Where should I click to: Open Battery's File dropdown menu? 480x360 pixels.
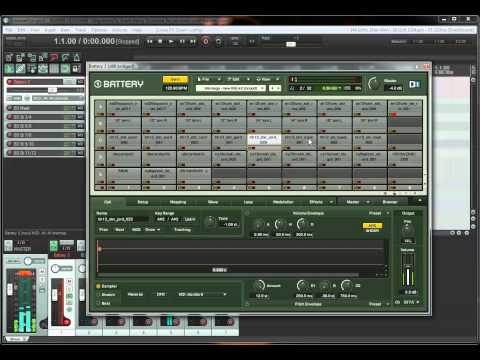coord(209,79)
